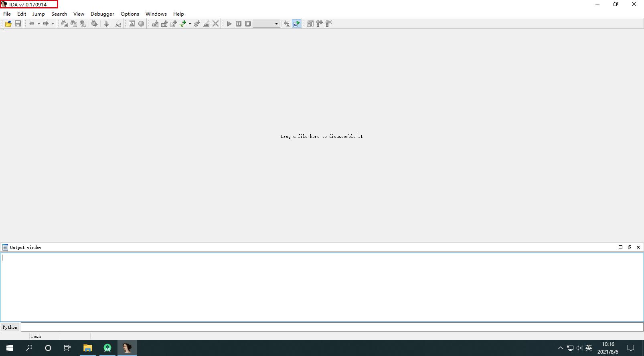Click the delete X toolbar icon

click(216, 24)
